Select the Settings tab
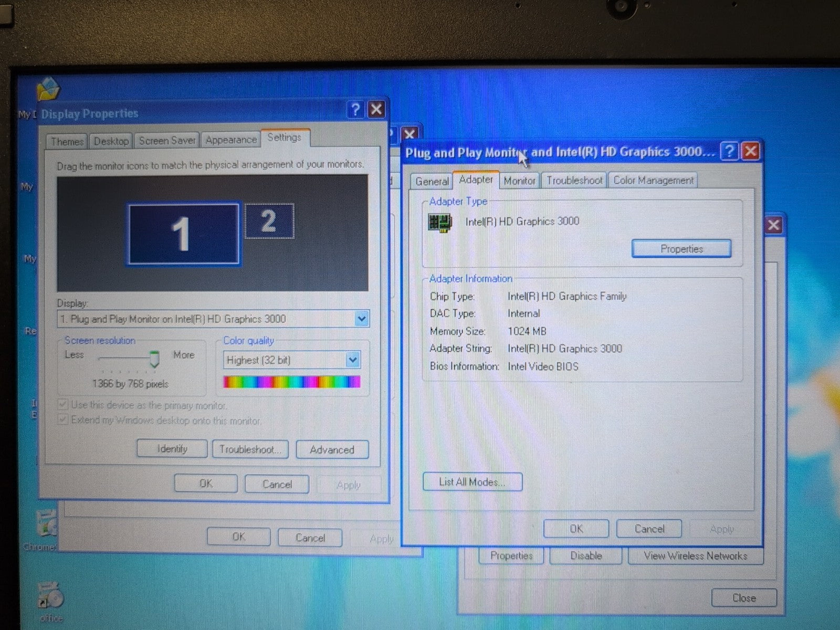 [285, 138]
